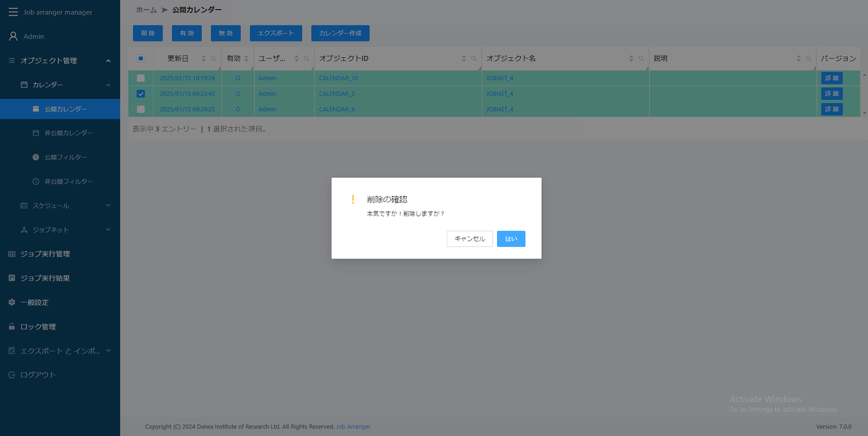
Task: Expand エクスポート と インポート section
Action: [x=108, y=350]
